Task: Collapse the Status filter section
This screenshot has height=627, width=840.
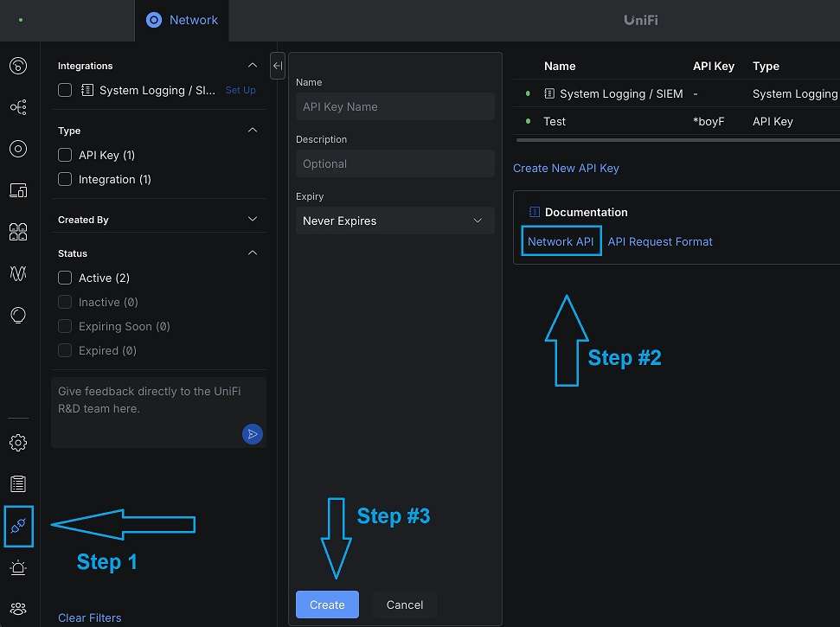Action: (253, 253)
